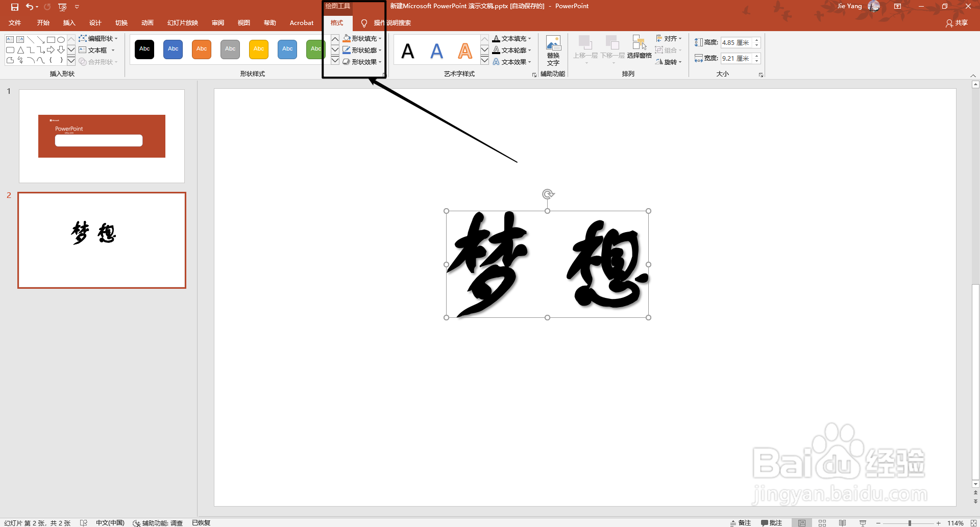Select the rectangle shape in insert shapes gallery
The width and height of the screenshot is (980, 527).
coord(51,39)
